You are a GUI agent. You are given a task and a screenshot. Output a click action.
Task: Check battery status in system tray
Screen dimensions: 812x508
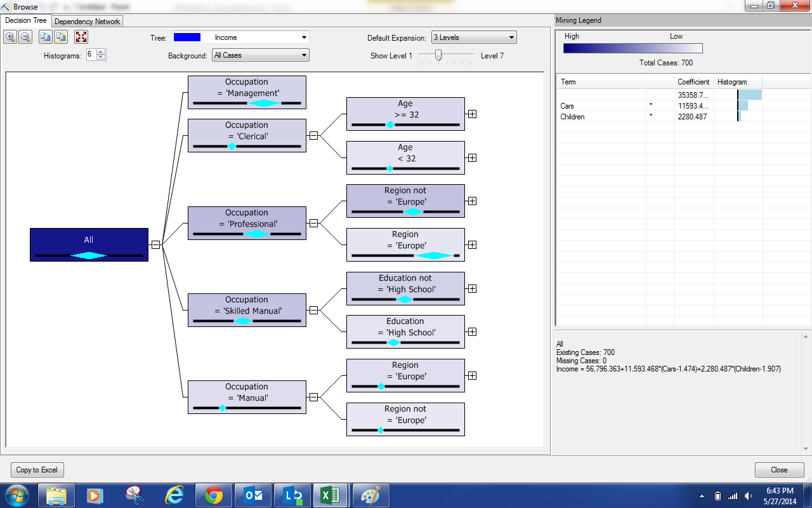tap(717, 496)
